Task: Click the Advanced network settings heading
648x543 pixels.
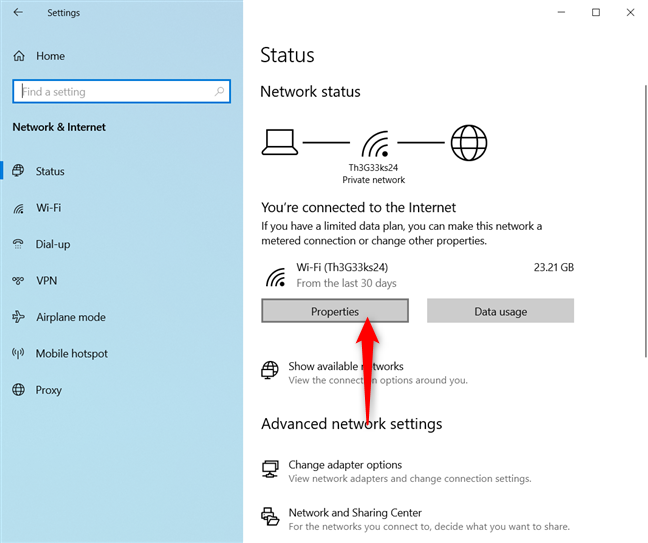Action: 352,424
